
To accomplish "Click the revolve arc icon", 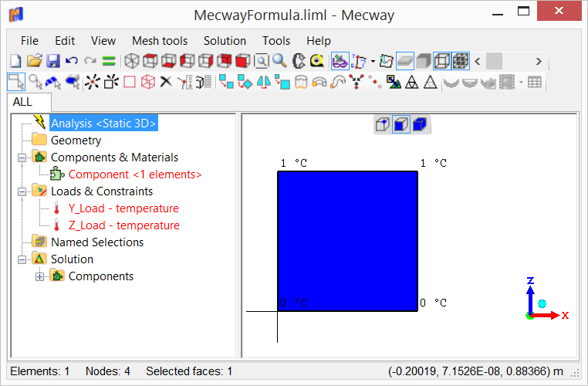I will [319, 82].
